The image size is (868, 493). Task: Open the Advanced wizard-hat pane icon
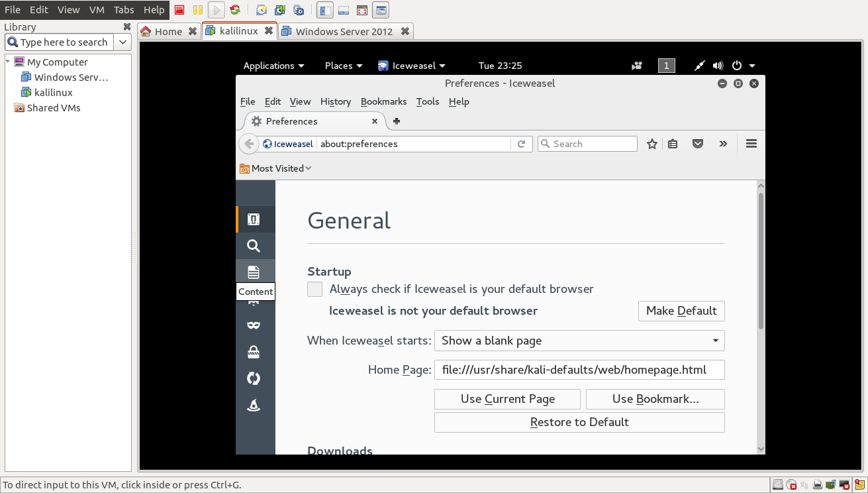pyautogui.click(x=254, y=405)
